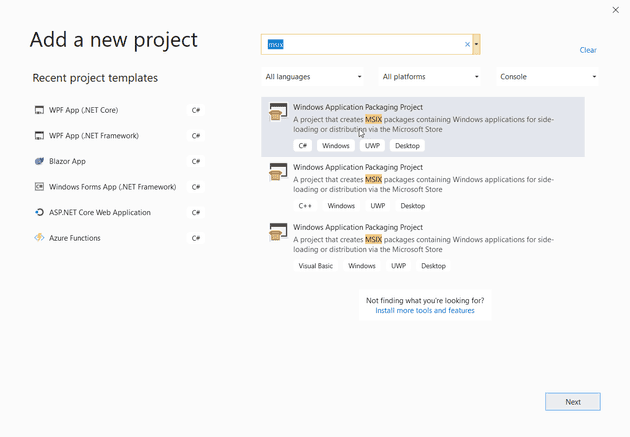Click the Windows tag in the Visual Basic result
Viewport: 630px width, 437px height.
pos(362,266)
